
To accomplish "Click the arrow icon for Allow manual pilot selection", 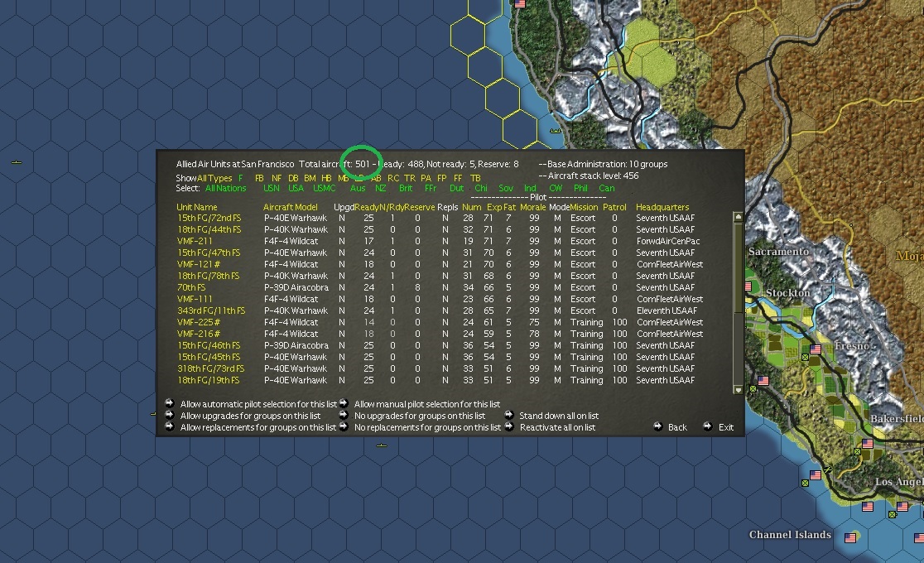I will (345, 404).
